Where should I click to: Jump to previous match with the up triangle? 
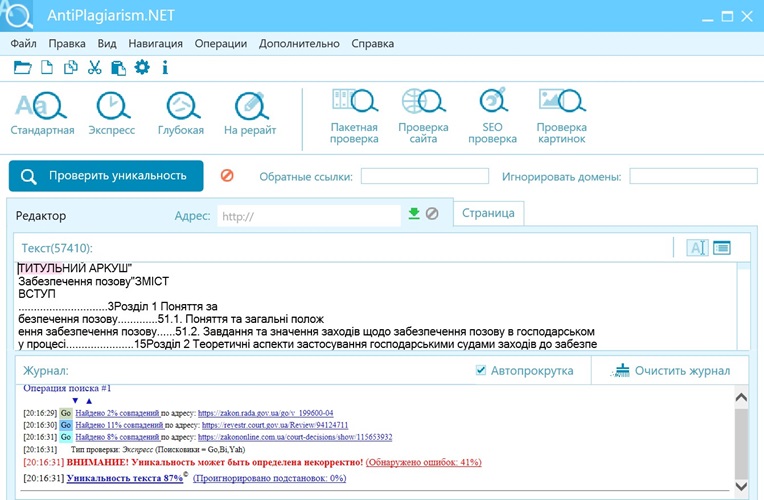coord(89,401)
